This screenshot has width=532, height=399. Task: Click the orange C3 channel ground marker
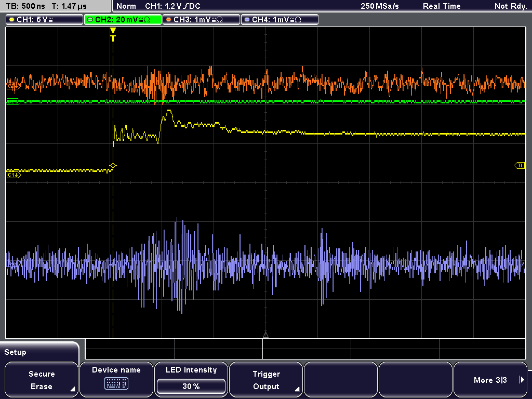click(14, 86)
